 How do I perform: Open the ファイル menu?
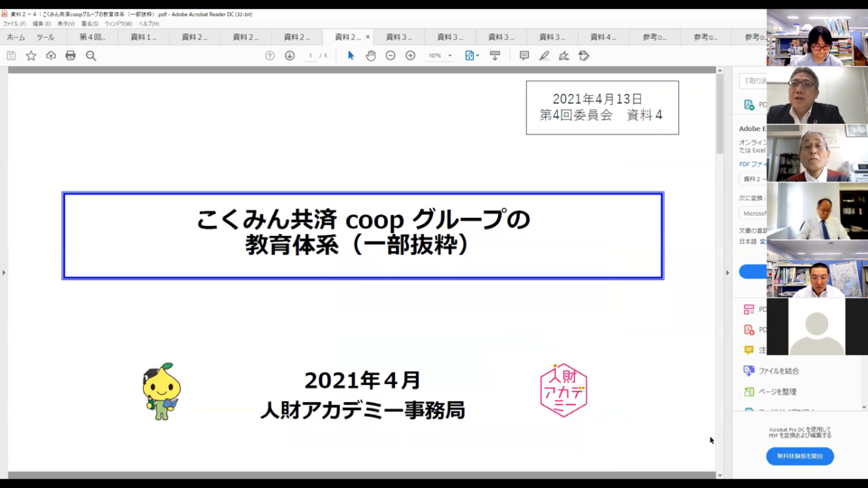point(14,23)
